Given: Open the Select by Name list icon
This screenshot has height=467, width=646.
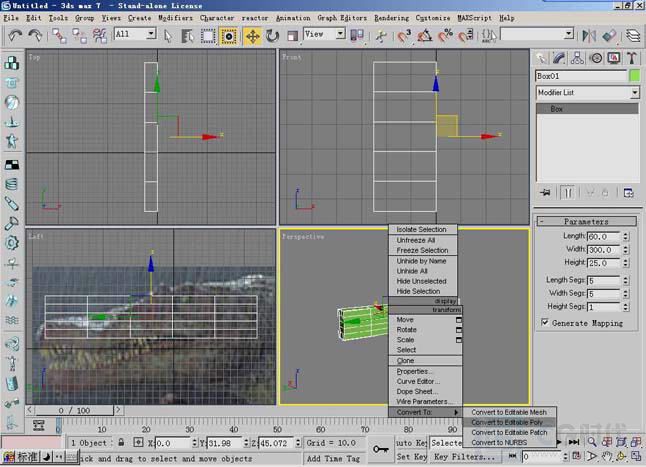Looking at the screenshot, I should tap(188, 36).
